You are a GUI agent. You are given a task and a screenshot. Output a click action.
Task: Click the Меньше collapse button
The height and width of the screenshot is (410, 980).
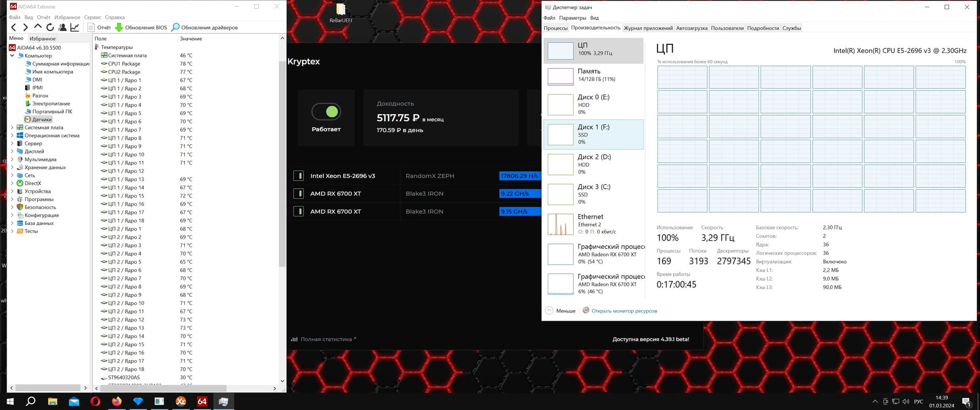(x=560, y=311)
